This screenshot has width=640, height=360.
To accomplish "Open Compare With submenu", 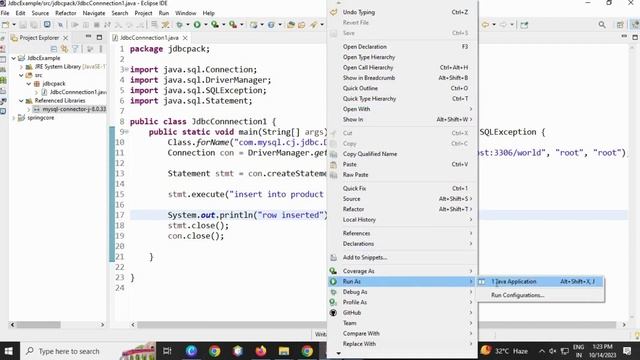I will pyautogui.click(x=402, y=333).
